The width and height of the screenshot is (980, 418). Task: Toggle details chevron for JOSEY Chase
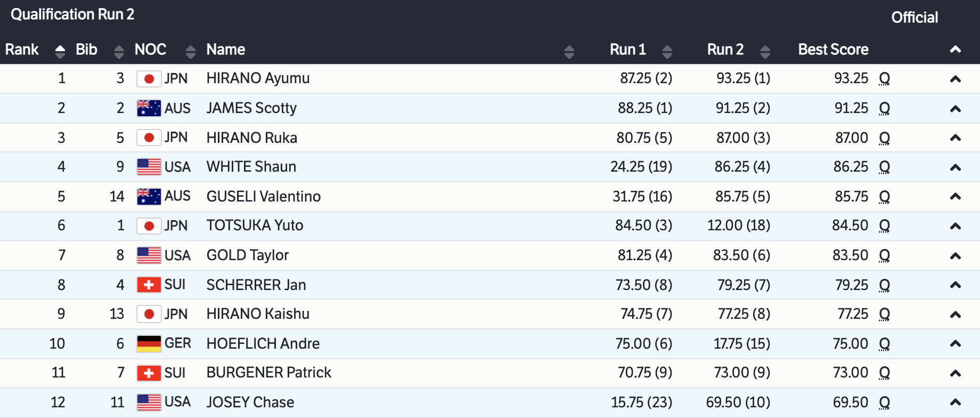[x=955, y=403]
